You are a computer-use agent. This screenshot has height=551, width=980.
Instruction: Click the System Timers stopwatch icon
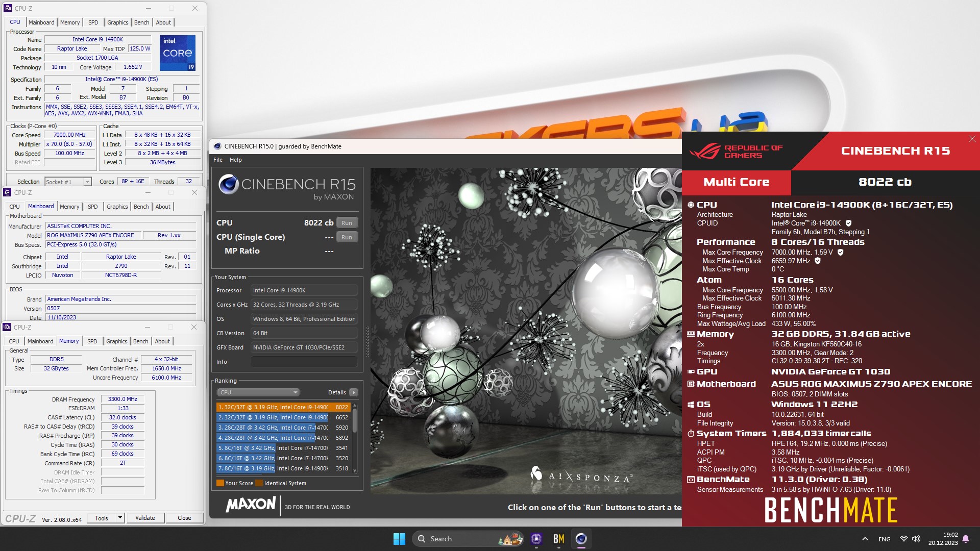691,433
